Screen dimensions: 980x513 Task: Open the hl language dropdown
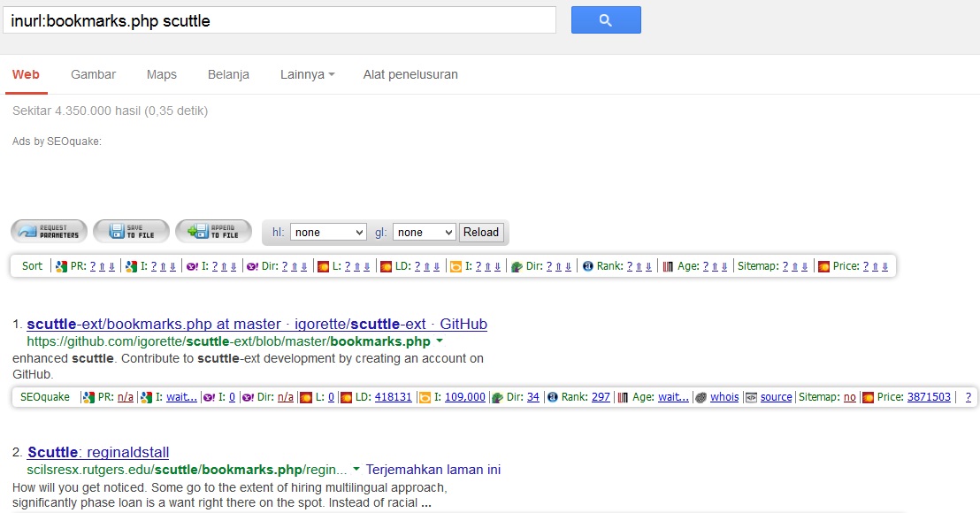tap(327, 232)
